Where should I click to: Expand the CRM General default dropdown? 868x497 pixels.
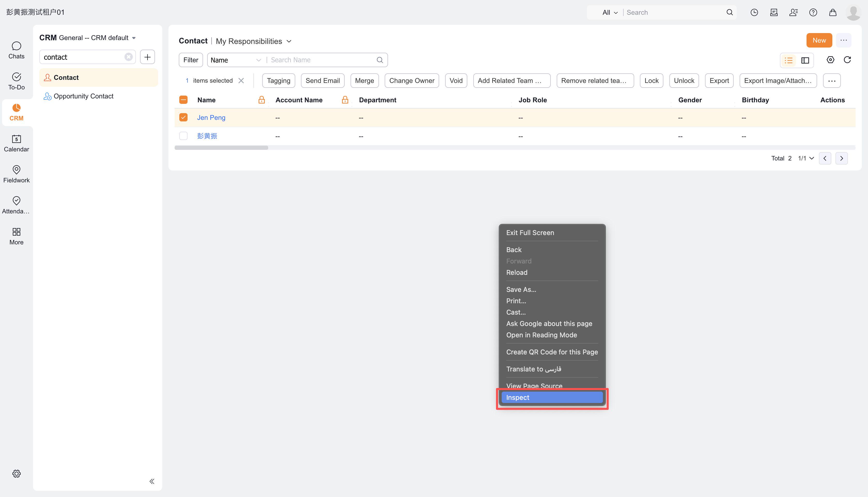[134, 38]
